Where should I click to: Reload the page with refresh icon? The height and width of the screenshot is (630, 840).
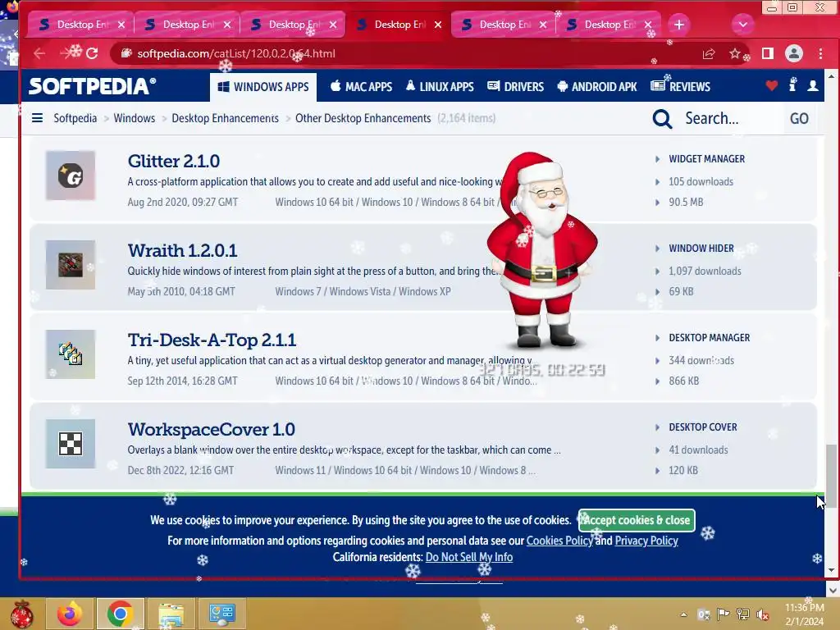pos(92,53)
